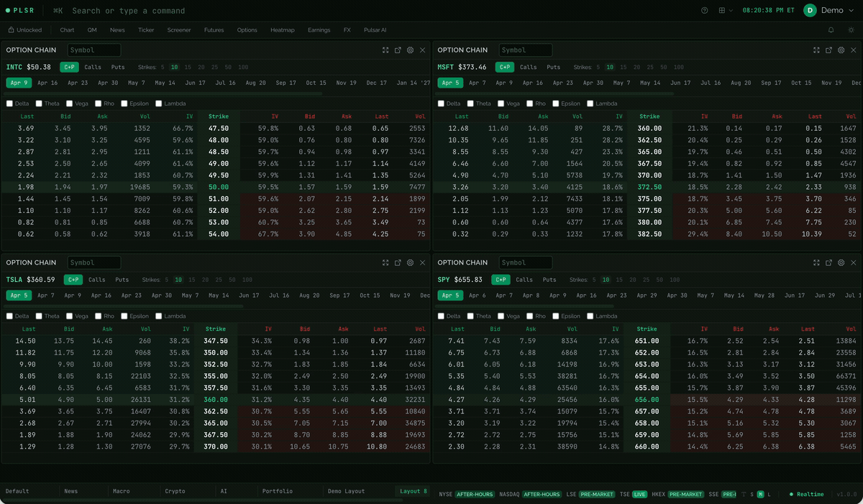Choose L font size in status bar
The image size is (863, 504).
point(769,494)
